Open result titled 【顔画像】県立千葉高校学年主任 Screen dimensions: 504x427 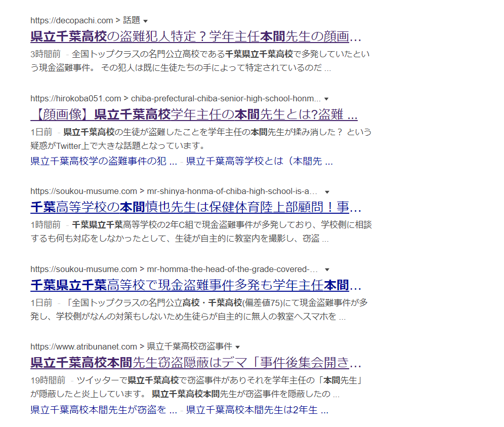pos(194,114)
